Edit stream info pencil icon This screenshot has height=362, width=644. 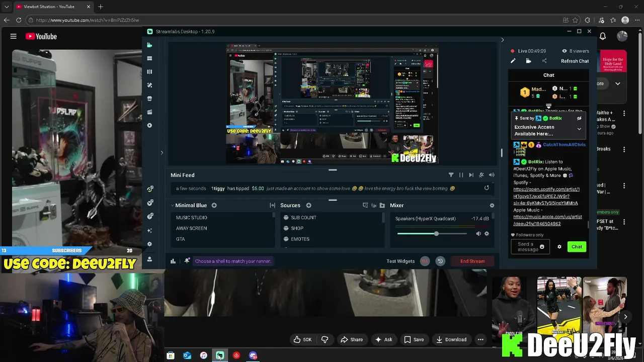513,61
